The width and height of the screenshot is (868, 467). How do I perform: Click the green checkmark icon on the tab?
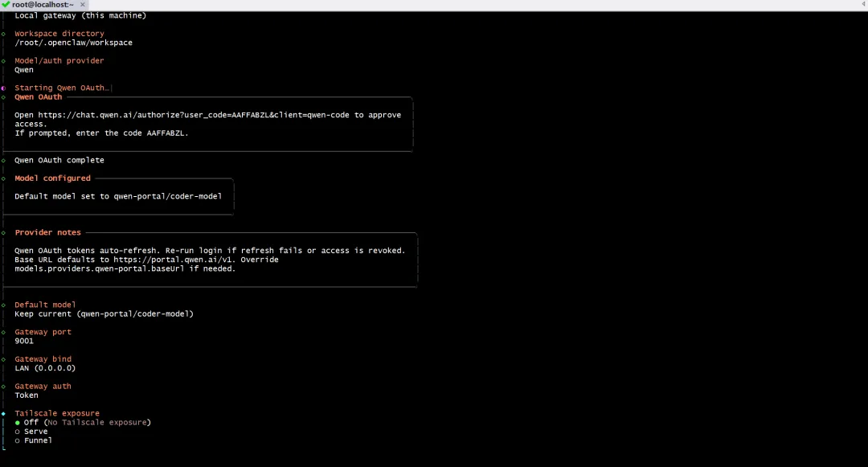click(6, 5)
